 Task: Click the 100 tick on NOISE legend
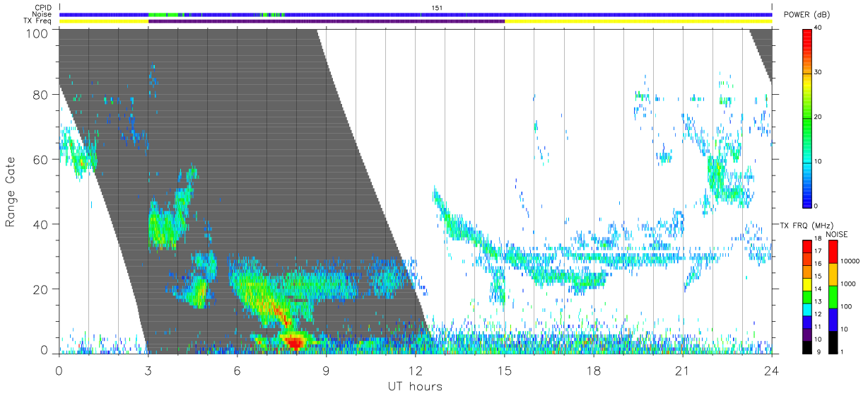click(845, 306)
